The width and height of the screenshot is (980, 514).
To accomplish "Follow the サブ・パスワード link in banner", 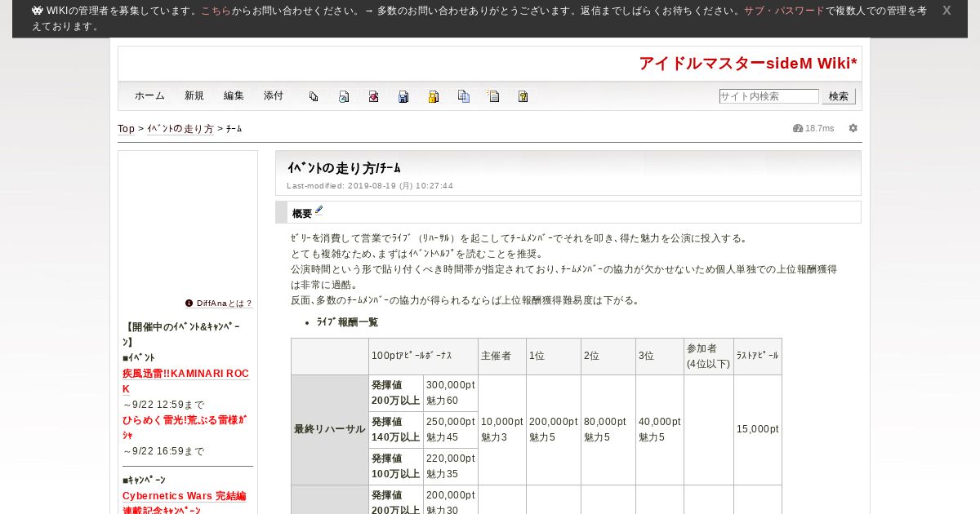I will point(784,11).
